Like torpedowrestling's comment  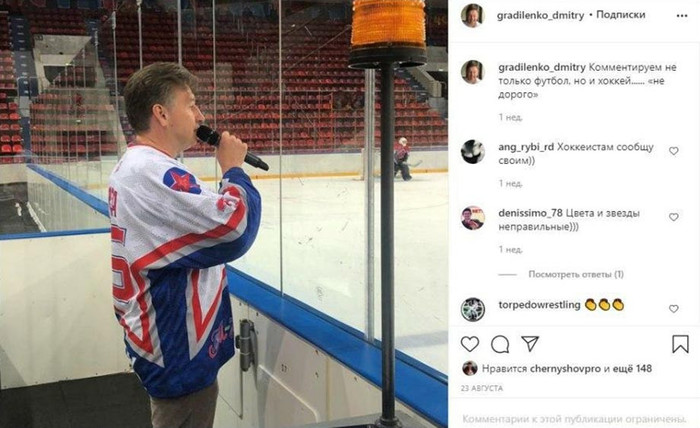[674, 309]
